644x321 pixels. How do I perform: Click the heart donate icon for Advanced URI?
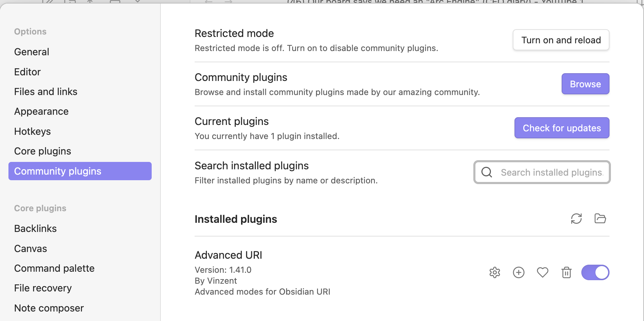click(543, 272)
